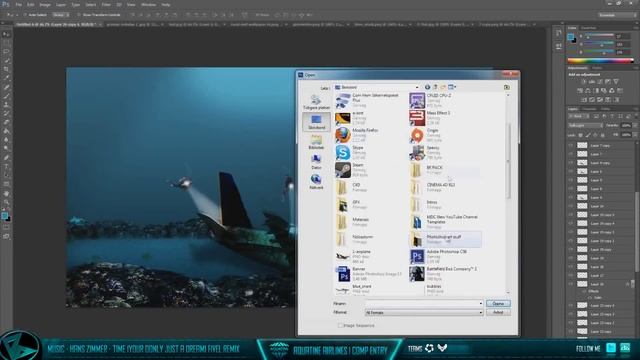Toggle Image Sequence checkbox
This screenshot has width=640, height=360.
[x=340, y=325]
